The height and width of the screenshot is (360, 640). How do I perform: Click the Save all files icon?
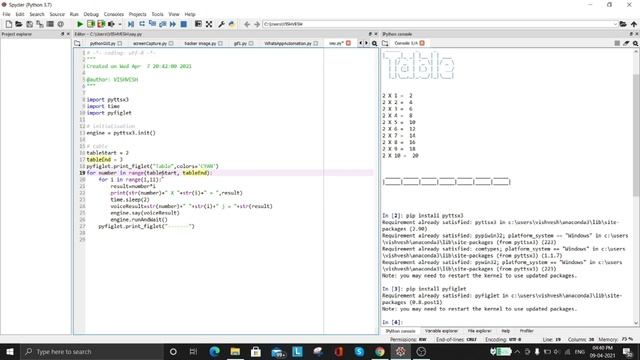40,24
